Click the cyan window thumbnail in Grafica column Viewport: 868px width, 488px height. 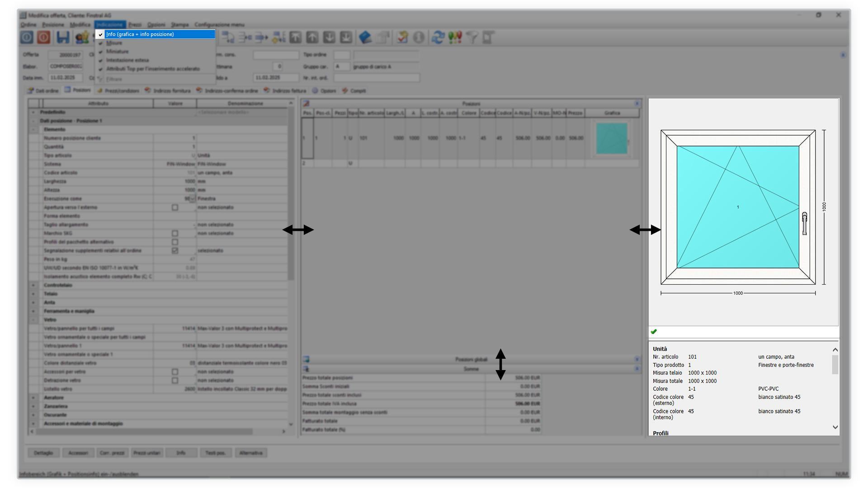tap(612, 138)
